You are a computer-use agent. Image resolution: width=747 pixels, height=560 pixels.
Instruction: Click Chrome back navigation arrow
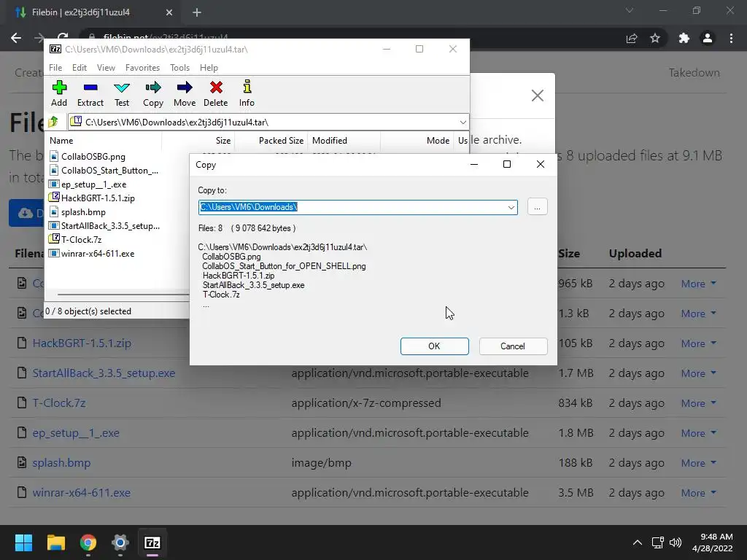[x=16, y=38]
